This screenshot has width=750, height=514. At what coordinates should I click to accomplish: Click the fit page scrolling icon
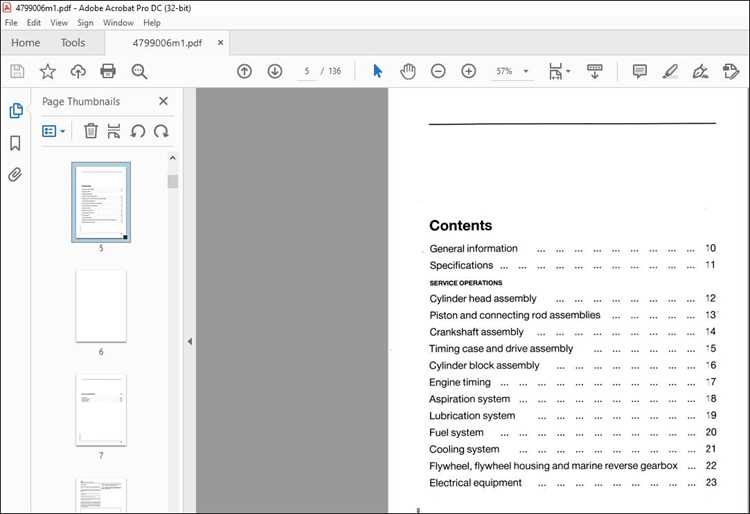click(555, 71)
